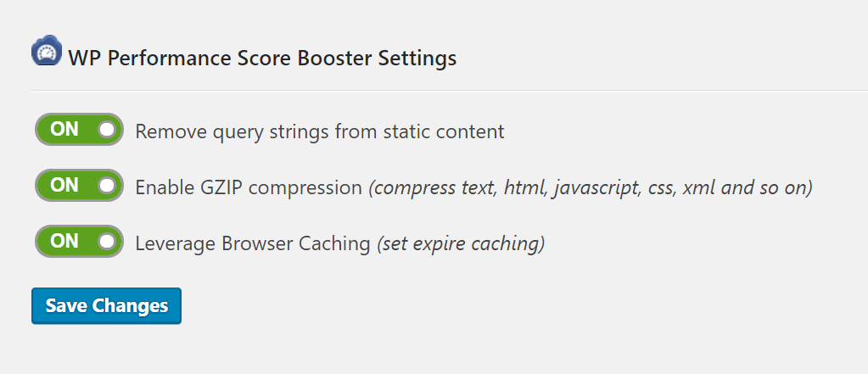Turn off the Remove query strings toggle

pyautogui.click(x=79, y=130)
